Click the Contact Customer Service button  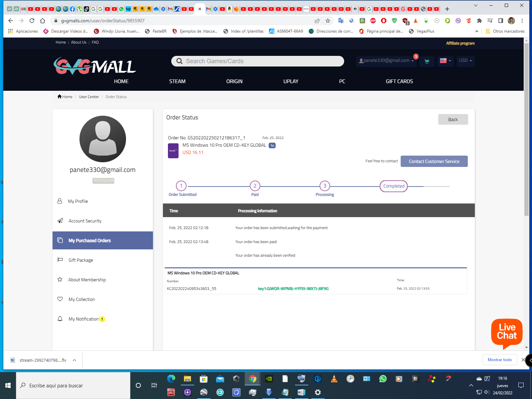tap(434, 161)
